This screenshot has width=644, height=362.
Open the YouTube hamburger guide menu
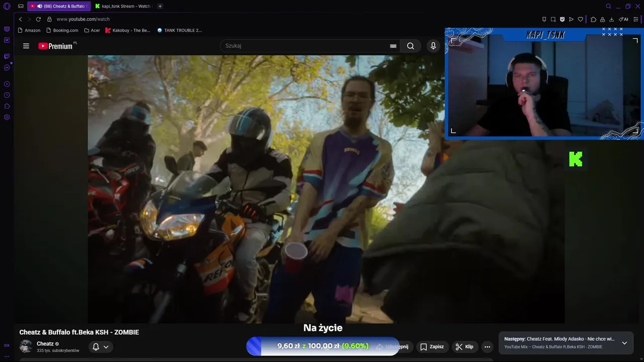(26, 46)
